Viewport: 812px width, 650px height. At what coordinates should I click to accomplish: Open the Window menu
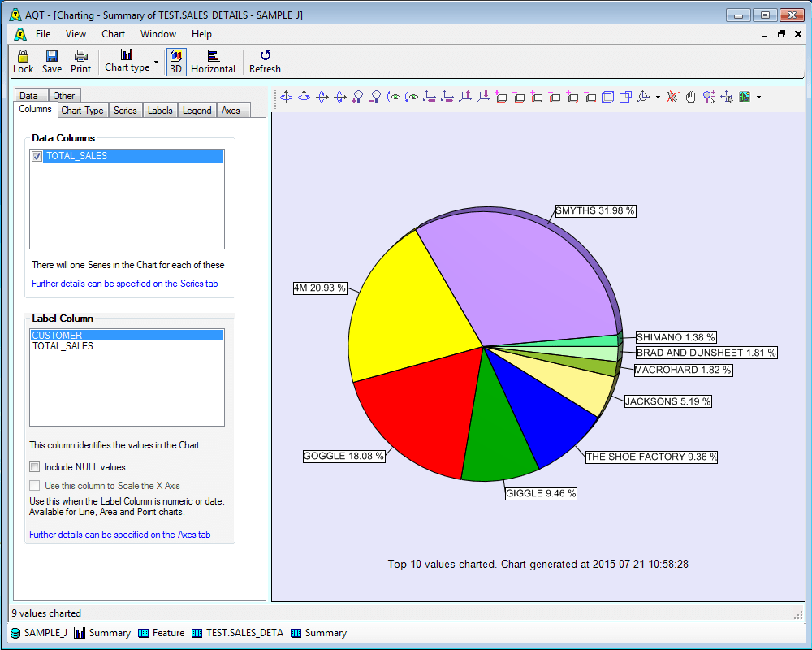click(158, 34)
